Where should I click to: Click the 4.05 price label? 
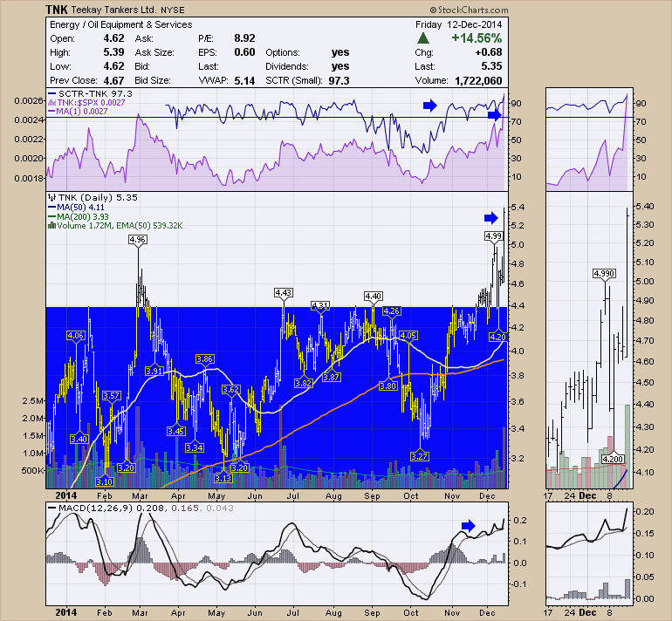pyautogui.click(x=408, y=335)
